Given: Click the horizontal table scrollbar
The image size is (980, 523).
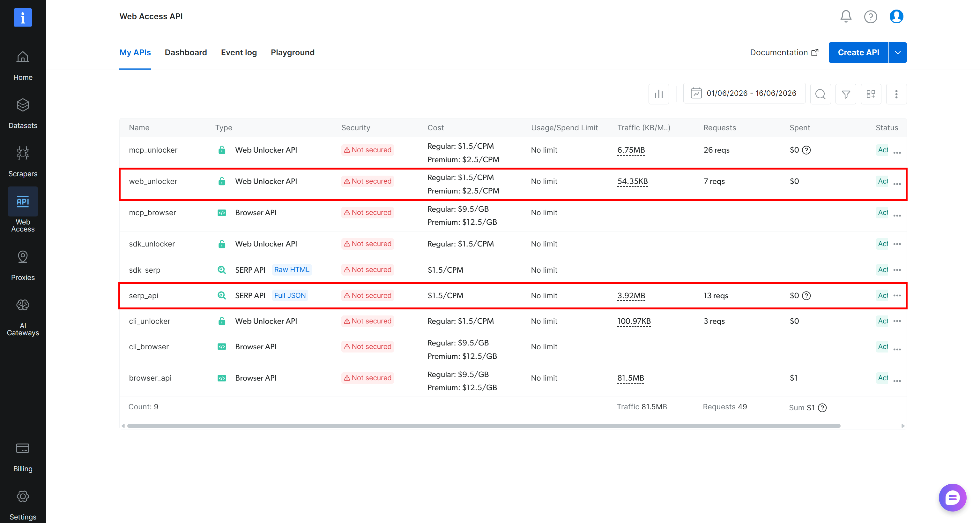Looking at the screenshot, I should tap(483, 426).
